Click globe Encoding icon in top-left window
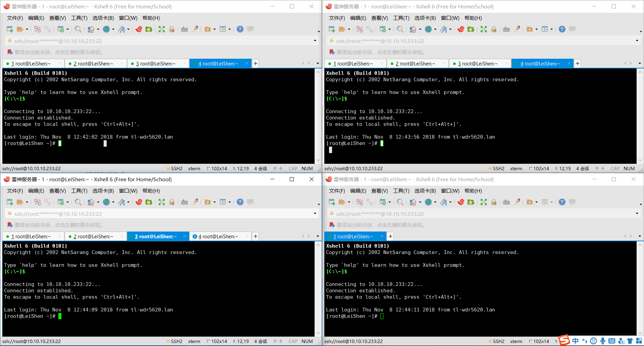644x346 pixels. pos(106,29)
